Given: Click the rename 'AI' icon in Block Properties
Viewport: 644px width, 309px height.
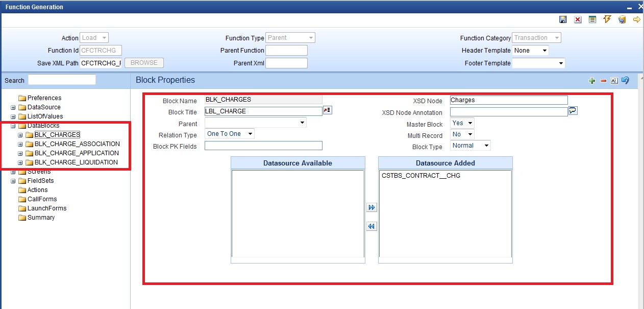Looking at the screenshot, I should (x=614, y=81).
